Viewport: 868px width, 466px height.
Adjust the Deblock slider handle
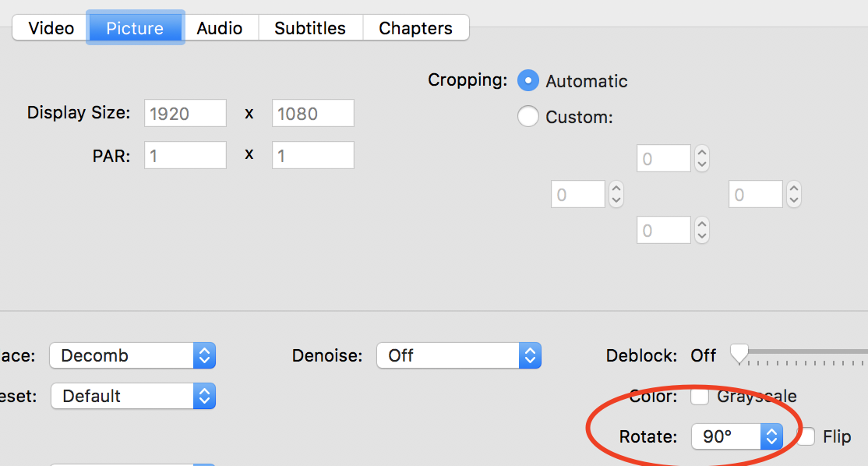tap(739, 354)
